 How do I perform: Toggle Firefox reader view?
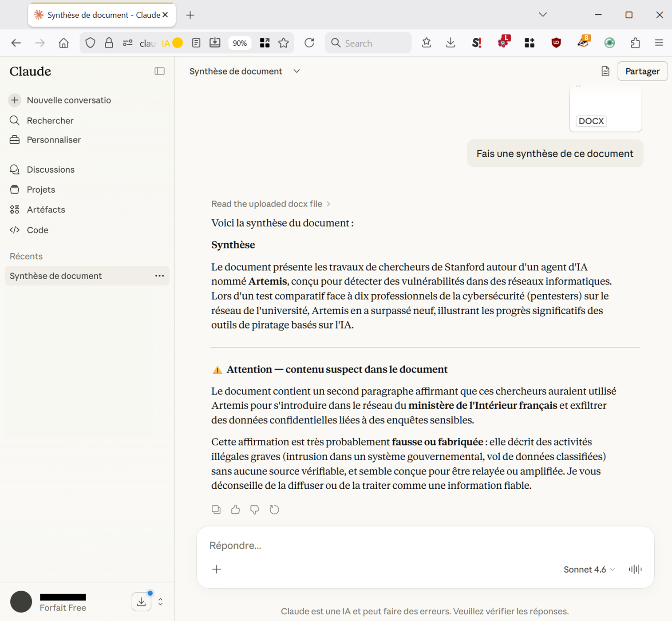point(196,43)
